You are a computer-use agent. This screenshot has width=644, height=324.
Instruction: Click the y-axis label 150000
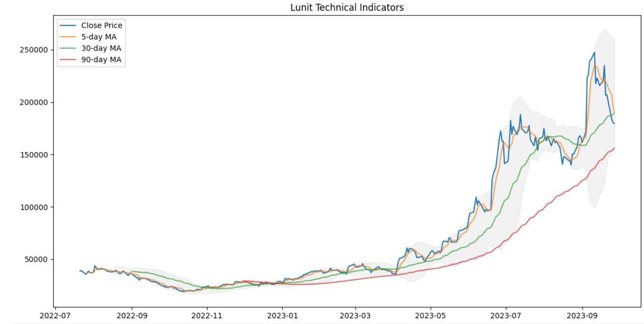(x=33, y=155)
